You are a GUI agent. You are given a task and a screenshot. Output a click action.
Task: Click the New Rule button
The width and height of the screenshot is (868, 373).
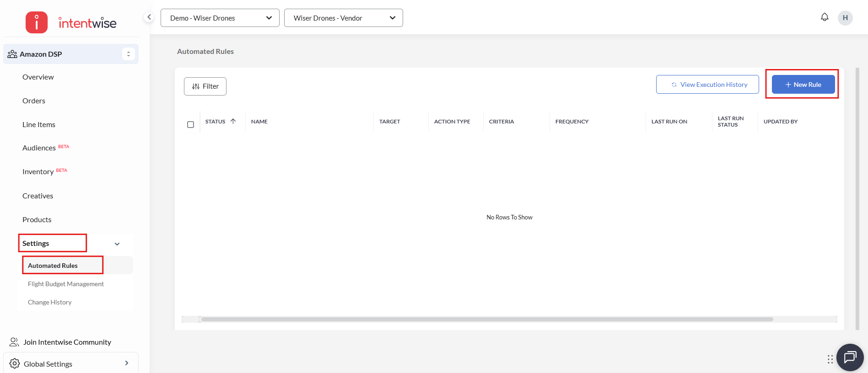coord(803,85)
